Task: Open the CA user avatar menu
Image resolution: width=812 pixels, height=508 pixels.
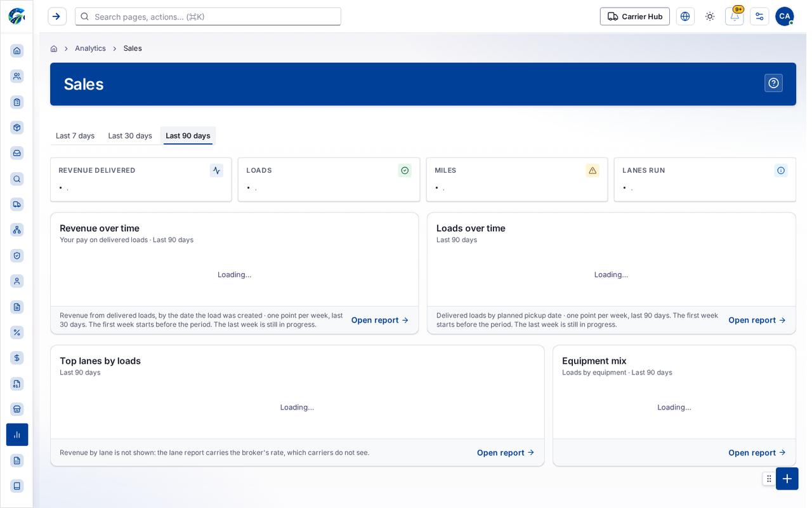Action: tap(785, 17)
